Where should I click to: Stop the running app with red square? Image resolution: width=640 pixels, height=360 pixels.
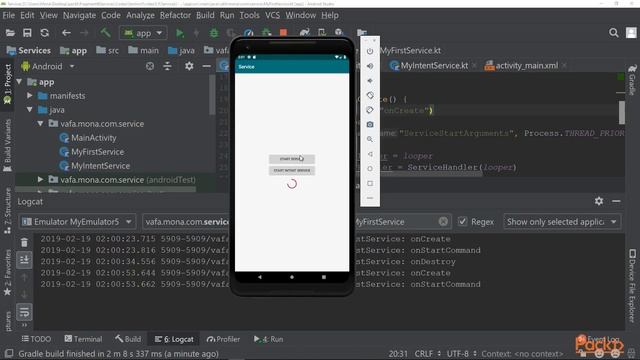point(283,32)
